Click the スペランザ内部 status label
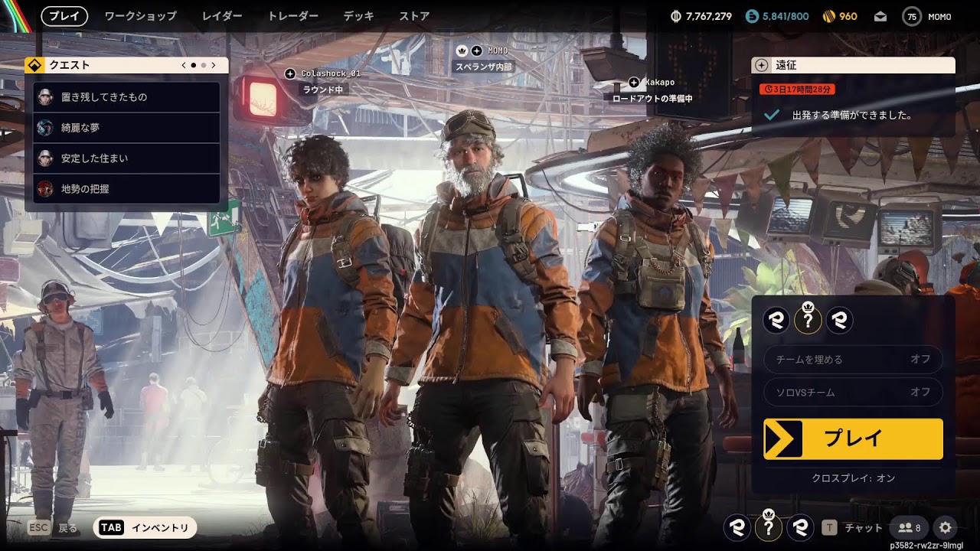Screen dimensions: 980x551 484,67
